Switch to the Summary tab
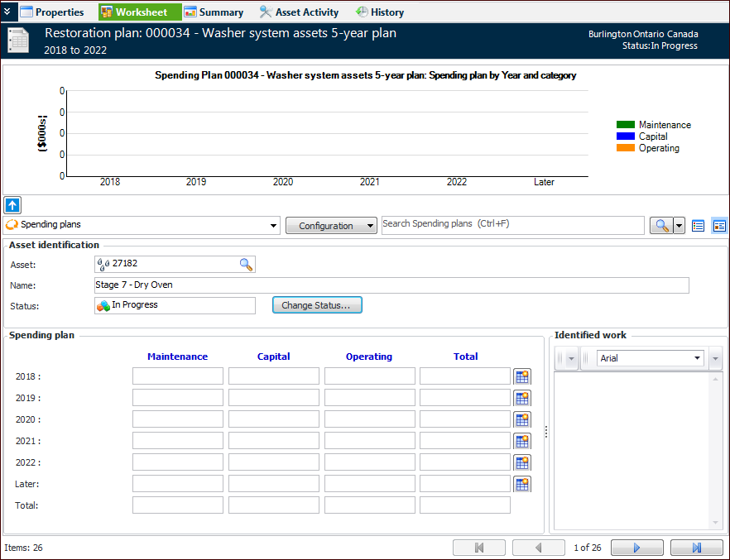Viewport: 730px width, 560px height. tap(214, 12)
